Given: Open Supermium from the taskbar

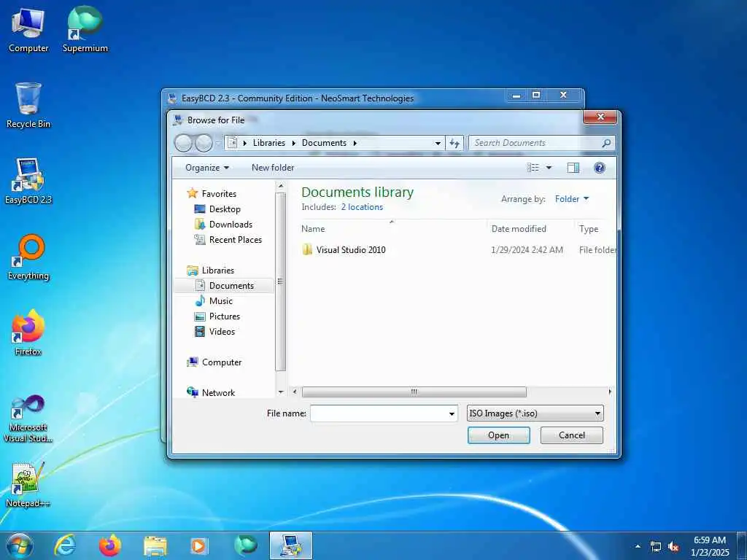Looking at the screenshot, I should click(x=245, y=545).
